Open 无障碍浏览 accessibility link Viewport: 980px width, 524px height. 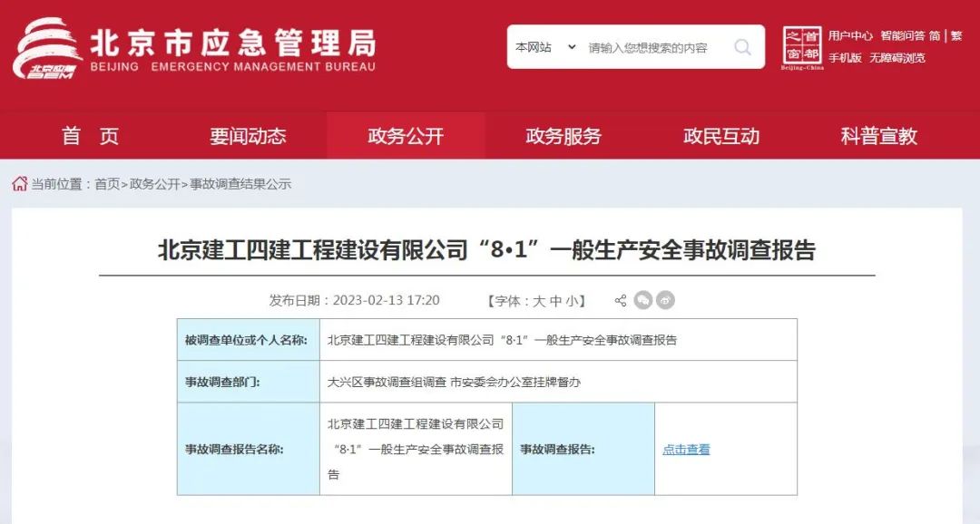coord(897,58)
